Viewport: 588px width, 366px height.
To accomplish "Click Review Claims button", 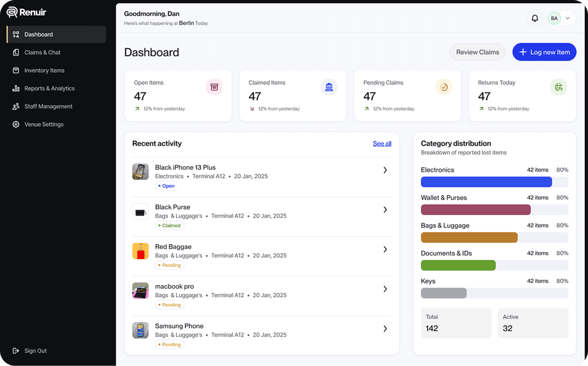I will [477, 52].
